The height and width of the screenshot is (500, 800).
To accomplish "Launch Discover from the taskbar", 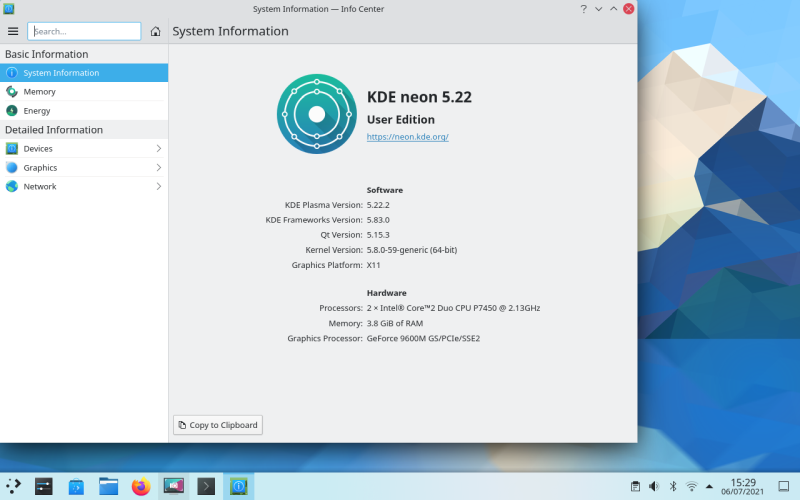I will [x=76, y=486].
